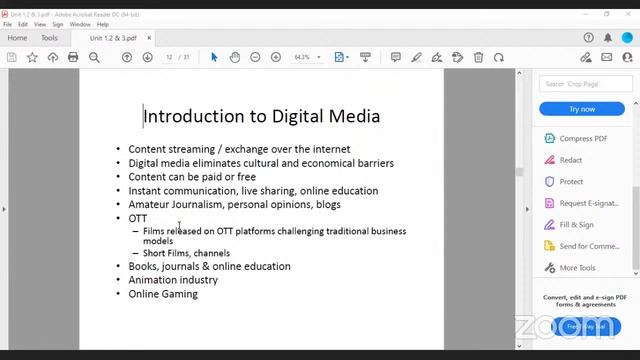Open the File menu

7,24
